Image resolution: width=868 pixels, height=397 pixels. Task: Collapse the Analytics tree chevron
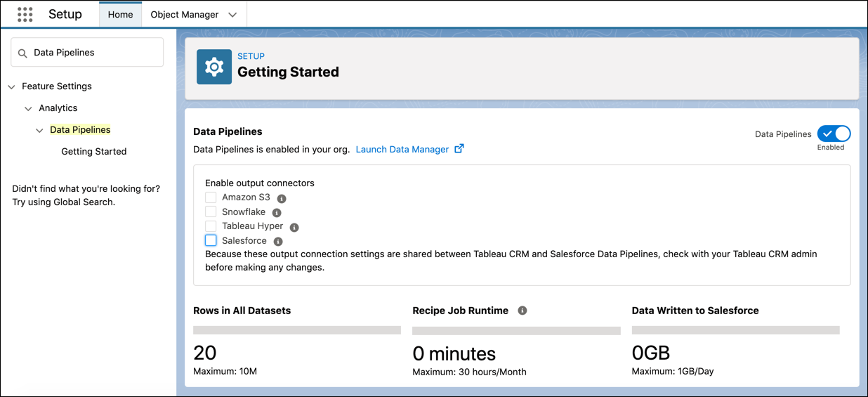pos(28,108)
